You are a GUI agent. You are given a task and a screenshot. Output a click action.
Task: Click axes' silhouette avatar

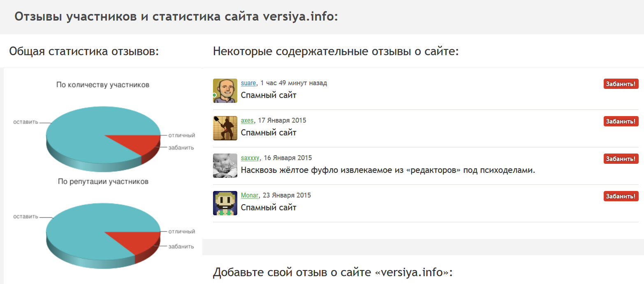click(x=225, y=128)
